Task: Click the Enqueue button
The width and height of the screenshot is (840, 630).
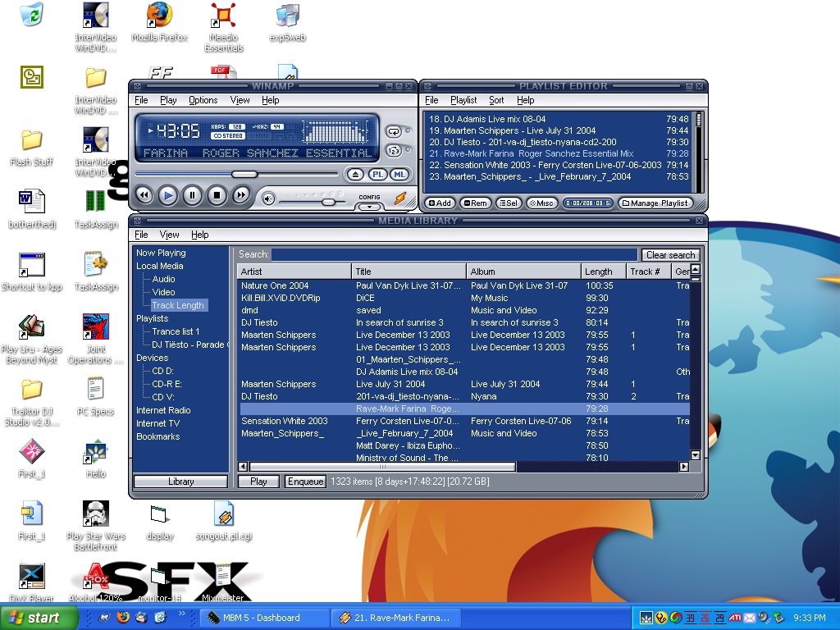Action: click(305, 481)
